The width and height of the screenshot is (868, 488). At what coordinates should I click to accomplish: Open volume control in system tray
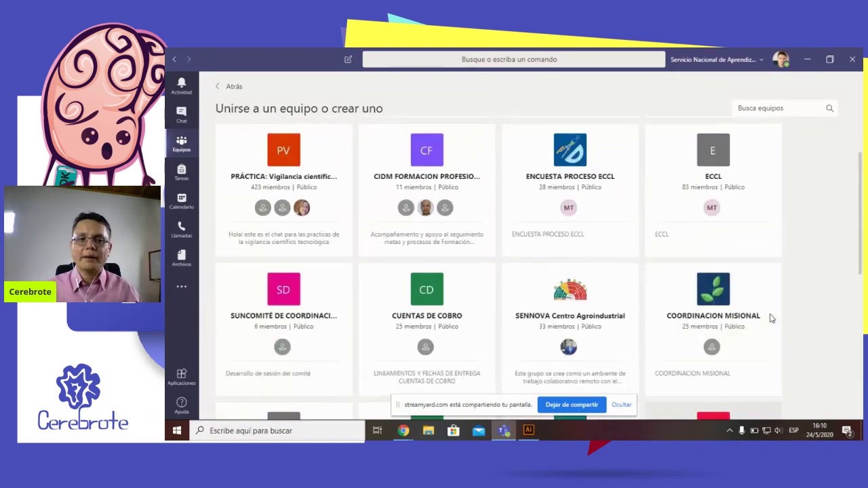778,430
